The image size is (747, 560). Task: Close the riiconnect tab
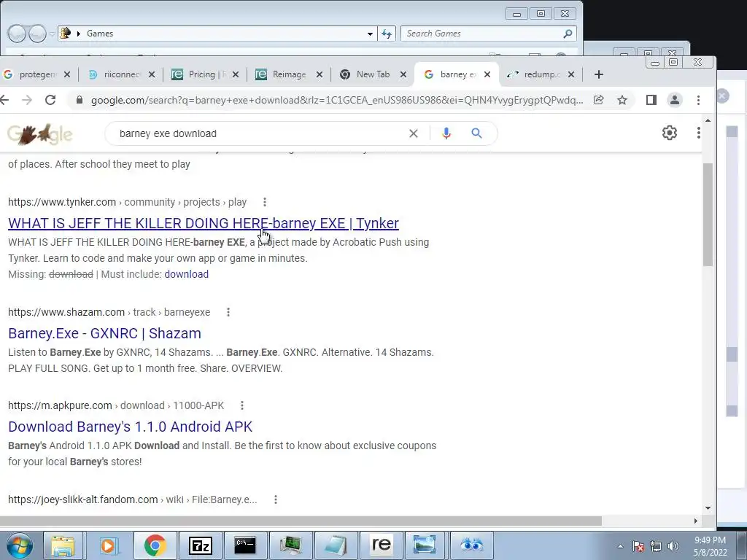[x=152, y=75]
